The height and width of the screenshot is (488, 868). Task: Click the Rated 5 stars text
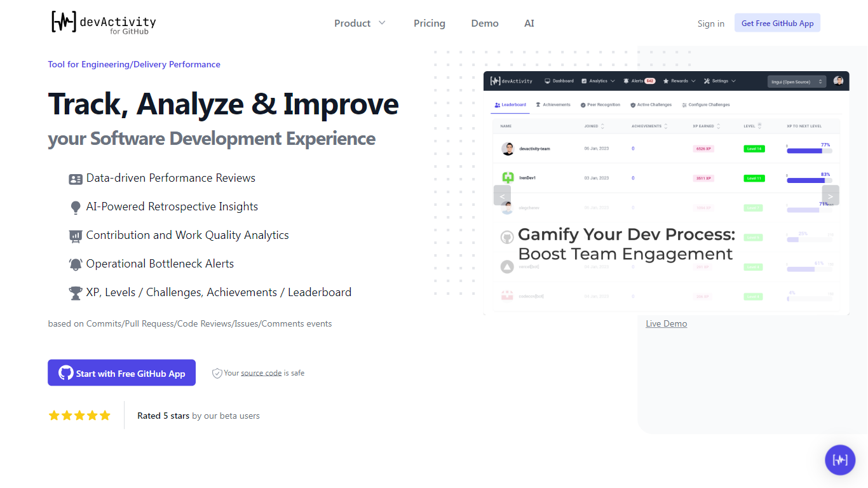coord(163,416)
